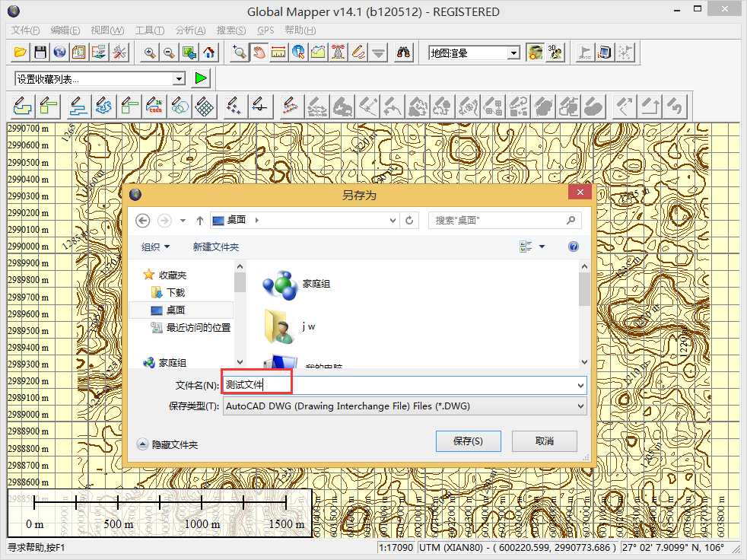
Task: Activate the Pan hand grab tool
Action: coord(259,52)
